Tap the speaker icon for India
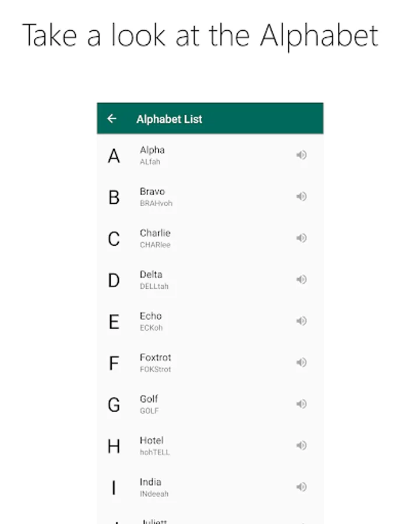The width and height of the screenshot is (420, 524). [301, 487]
